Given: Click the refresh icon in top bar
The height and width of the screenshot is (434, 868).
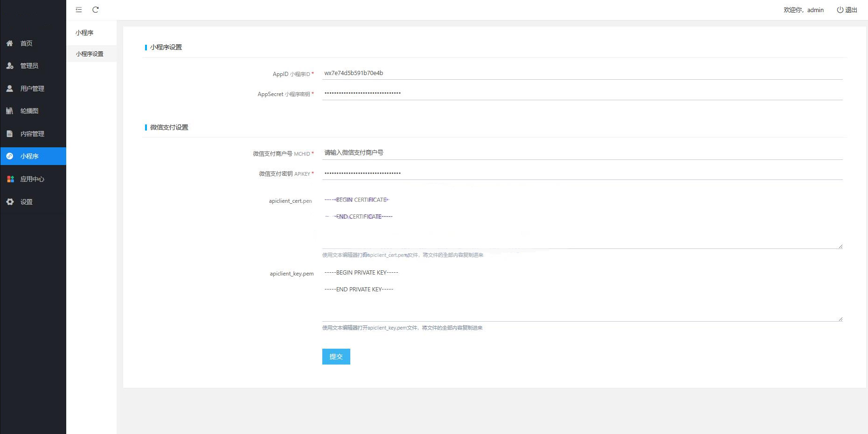Looking at the screenshot, I should [x=96, y=10].
